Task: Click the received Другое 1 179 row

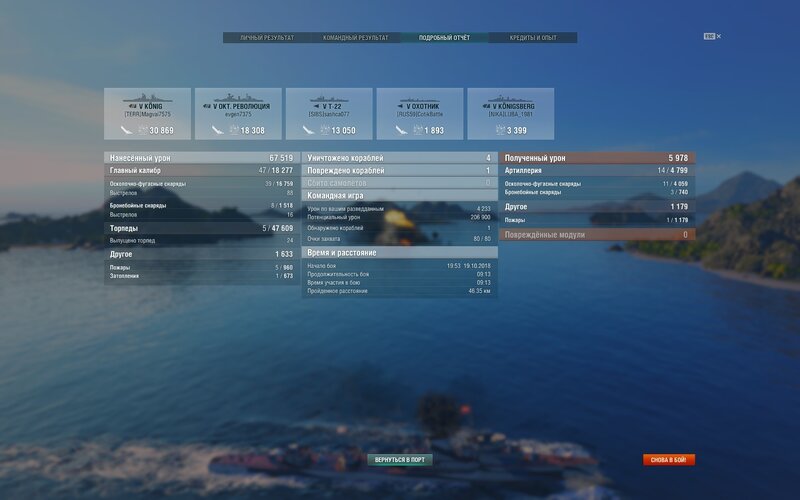Action: (x=597, y=207)
